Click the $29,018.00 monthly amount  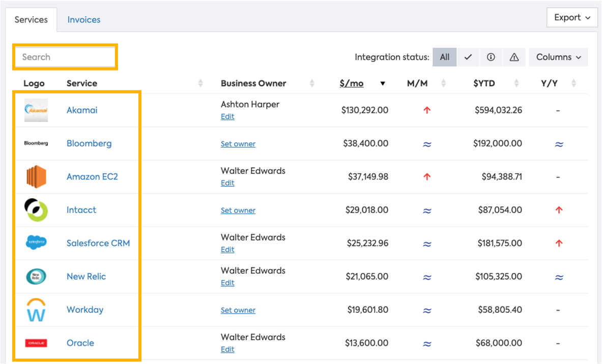tap(367, 210)
